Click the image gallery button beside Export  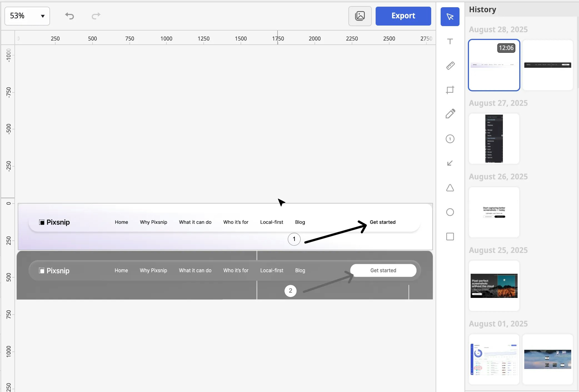point(360,16)
